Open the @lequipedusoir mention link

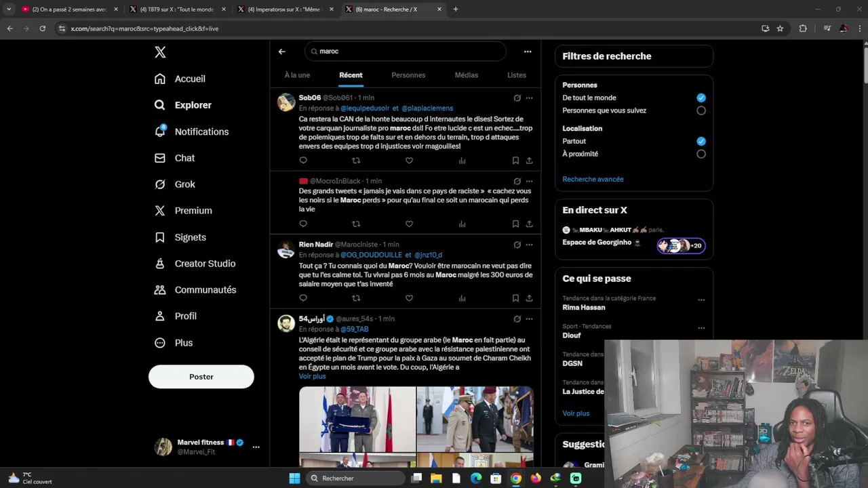click(x=365, y=108)
